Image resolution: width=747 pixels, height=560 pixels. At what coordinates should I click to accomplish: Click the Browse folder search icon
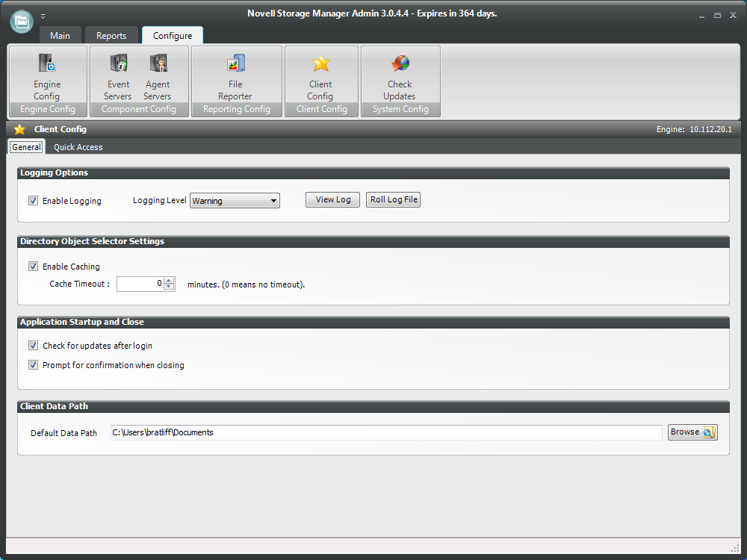[709, 432]
